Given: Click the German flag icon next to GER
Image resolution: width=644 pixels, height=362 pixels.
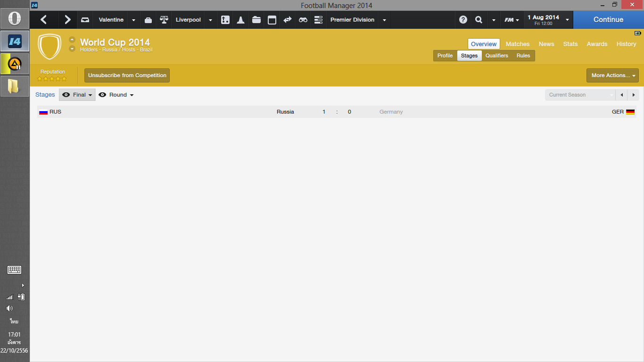Looking at the screenshot, I should (x=630, y=112).
